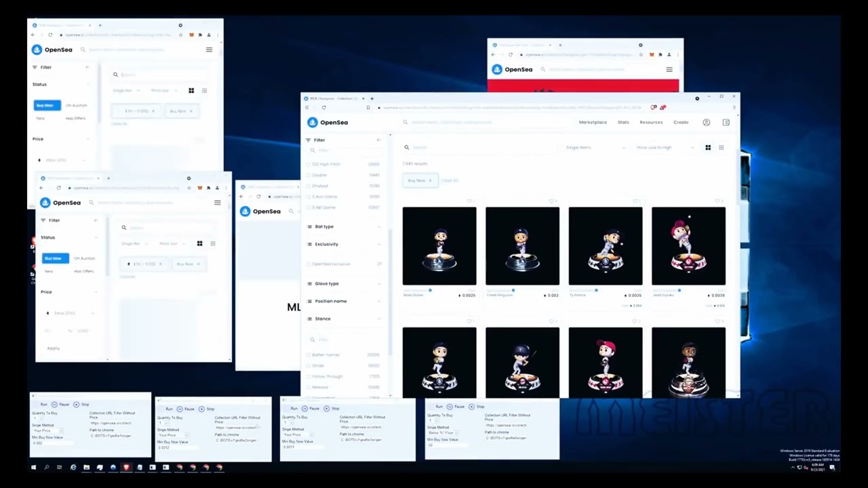Open Jedd Gyorko NFT thumbnail

[x=688, y=246]
